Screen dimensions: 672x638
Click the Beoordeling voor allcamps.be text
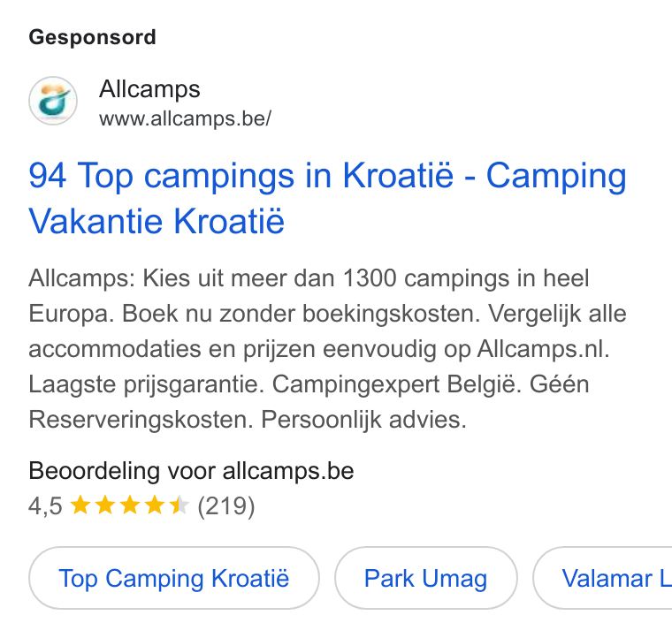point(191,471)
